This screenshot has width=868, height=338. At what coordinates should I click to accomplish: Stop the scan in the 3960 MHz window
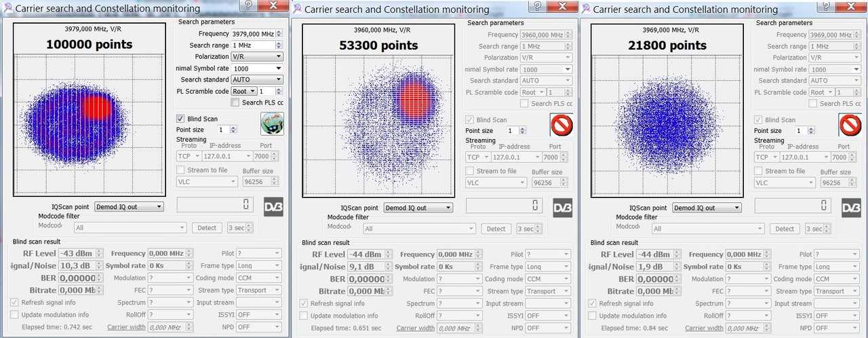[561, 125]
